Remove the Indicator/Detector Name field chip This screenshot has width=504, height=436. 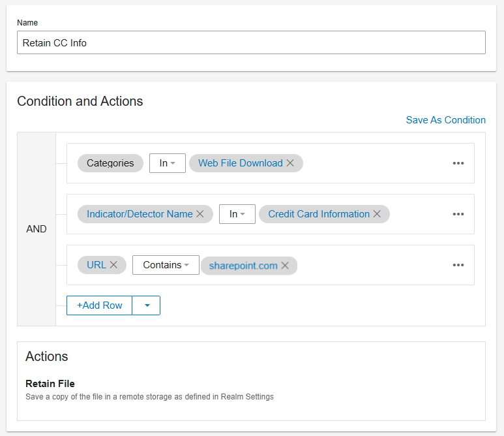200,214
